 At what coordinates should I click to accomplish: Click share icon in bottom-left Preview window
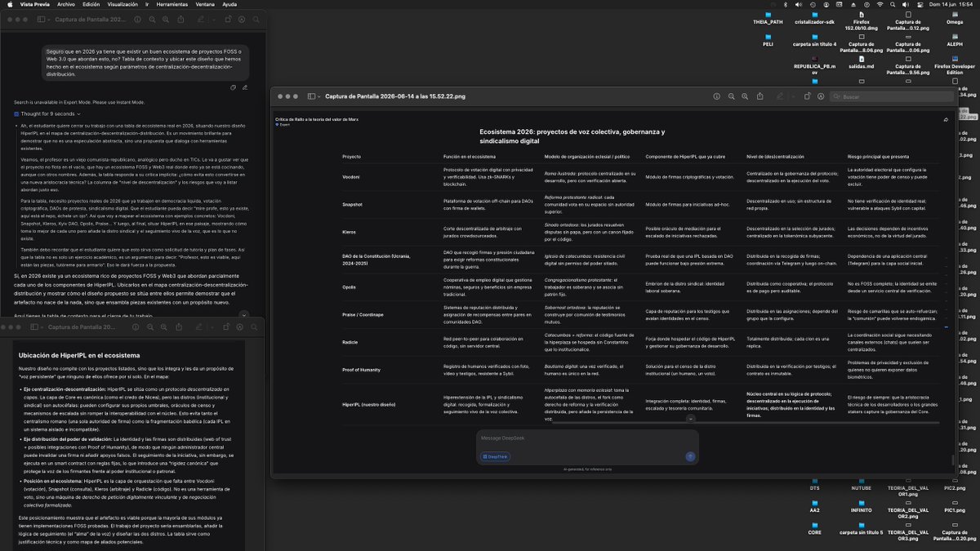[x=179, y=327]
